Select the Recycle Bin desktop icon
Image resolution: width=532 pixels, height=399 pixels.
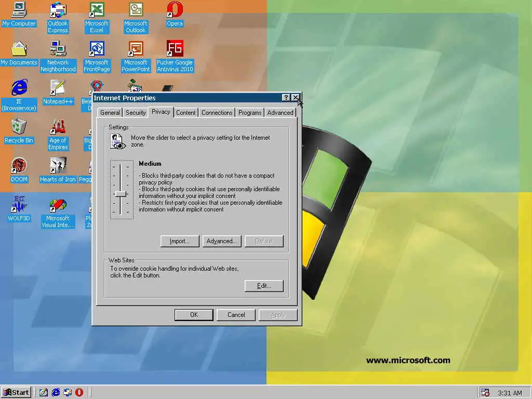(x=19, y=131)
